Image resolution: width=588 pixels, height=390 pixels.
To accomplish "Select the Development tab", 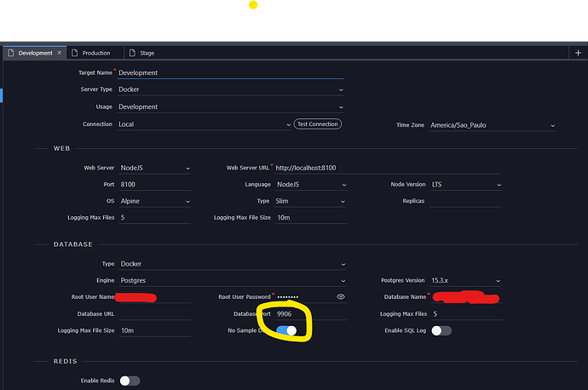I will (x=35, y=53).
